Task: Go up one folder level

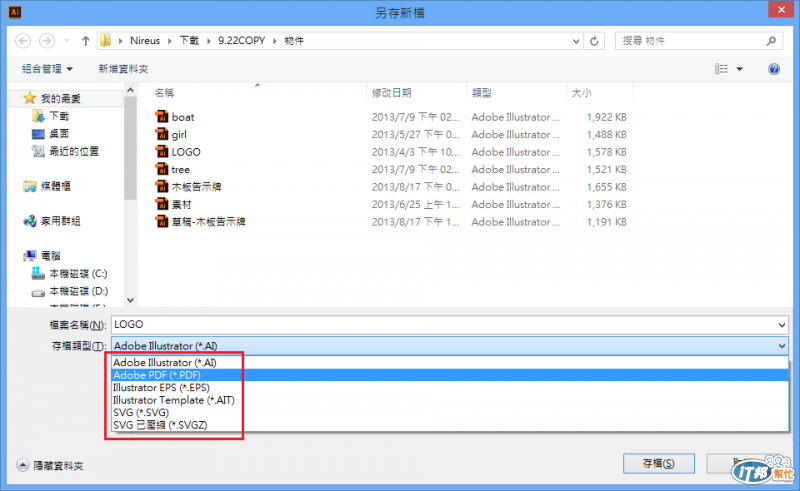Action: (x=85, y=41)
